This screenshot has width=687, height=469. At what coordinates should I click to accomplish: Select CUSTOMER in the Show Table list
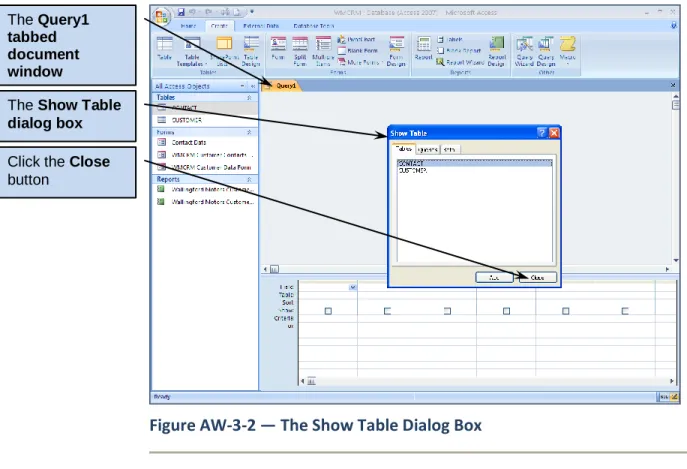pyautogui.click(x=475, y=171)
